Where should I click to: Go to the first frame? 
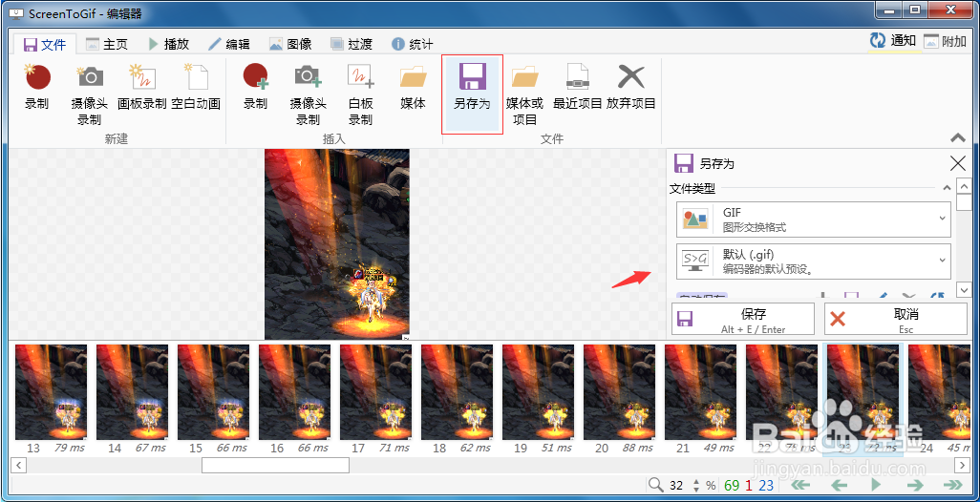801,485
